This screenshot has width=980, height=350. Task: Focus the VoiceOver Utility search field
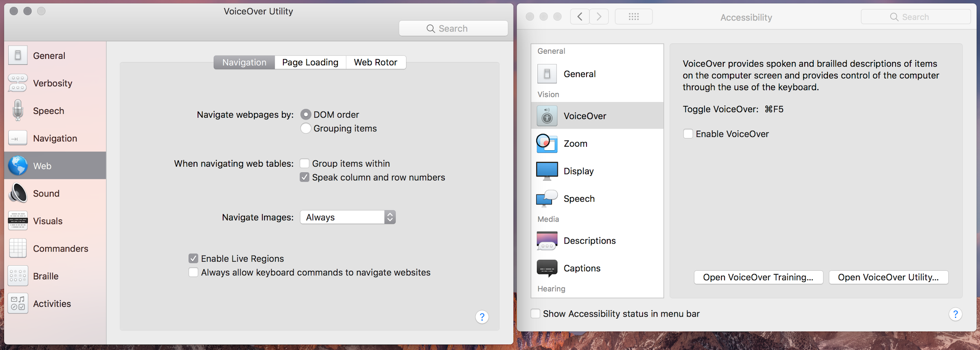[x=453, y=28]
